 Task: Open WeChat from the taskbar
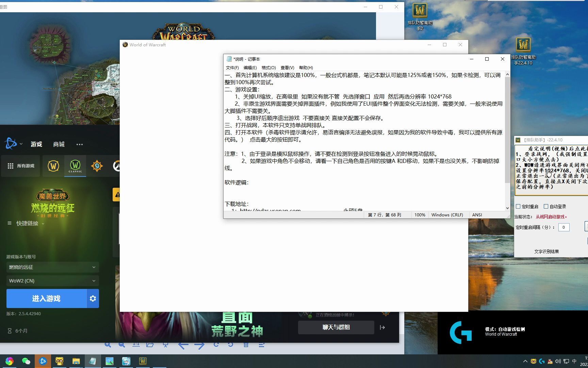tap(26, 361)
